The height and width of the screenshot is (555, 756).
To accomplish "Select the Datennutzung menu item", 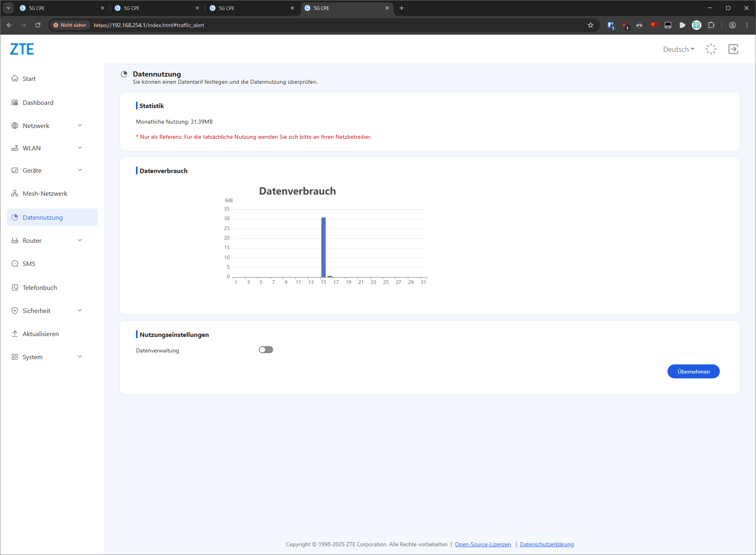I will [x=52, y=217].
